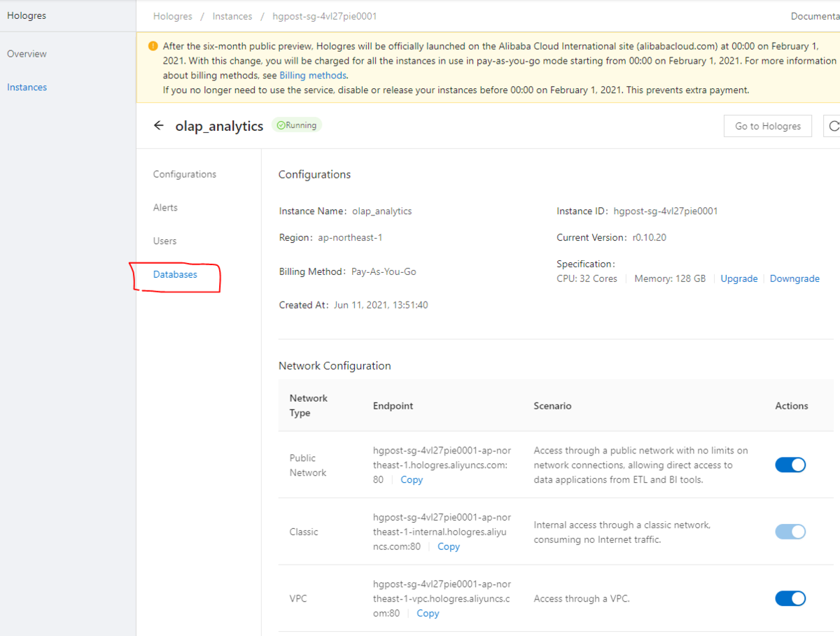840x636 pixels.
Task: Click the Network Type column header
Action: coord(308,406)
